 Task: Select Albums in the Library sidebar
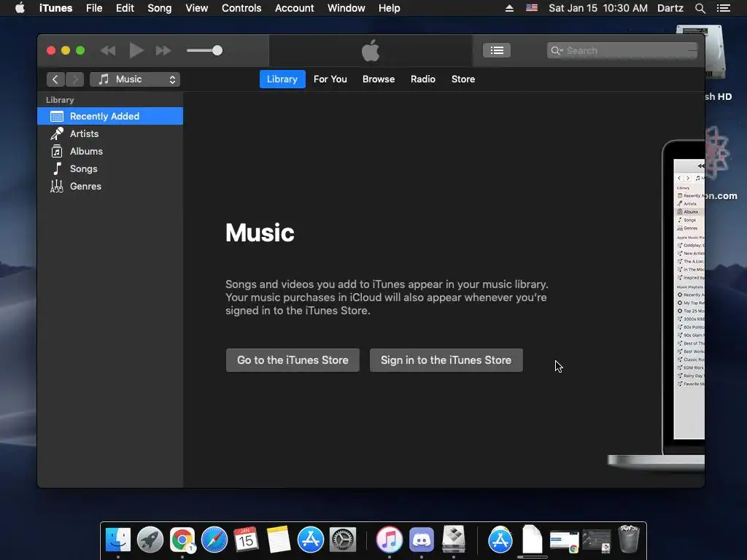110,152
